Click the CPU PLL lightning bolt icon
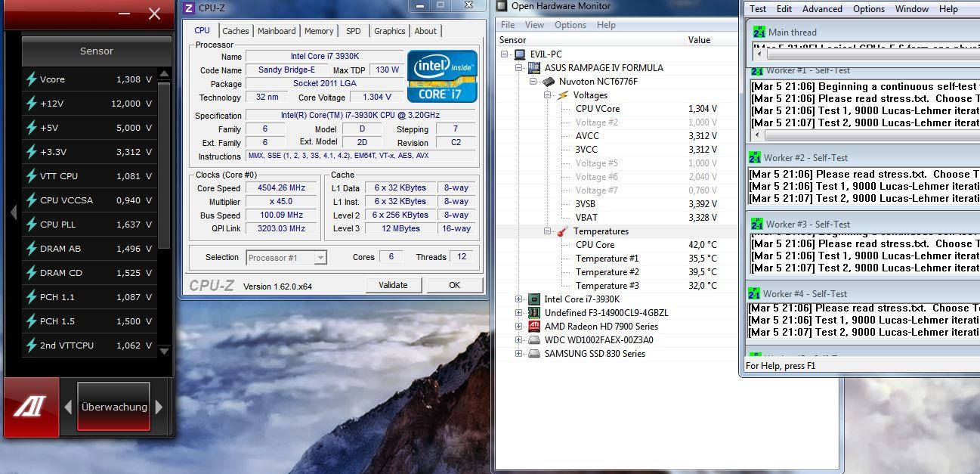The image size is (980, 474). coord(32,225)
